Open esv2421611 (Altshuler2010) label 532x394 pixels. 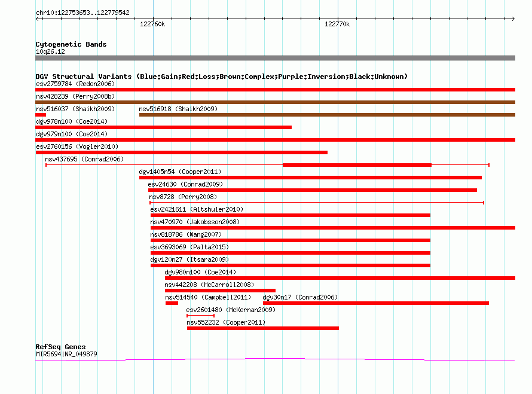coord(197,209)
